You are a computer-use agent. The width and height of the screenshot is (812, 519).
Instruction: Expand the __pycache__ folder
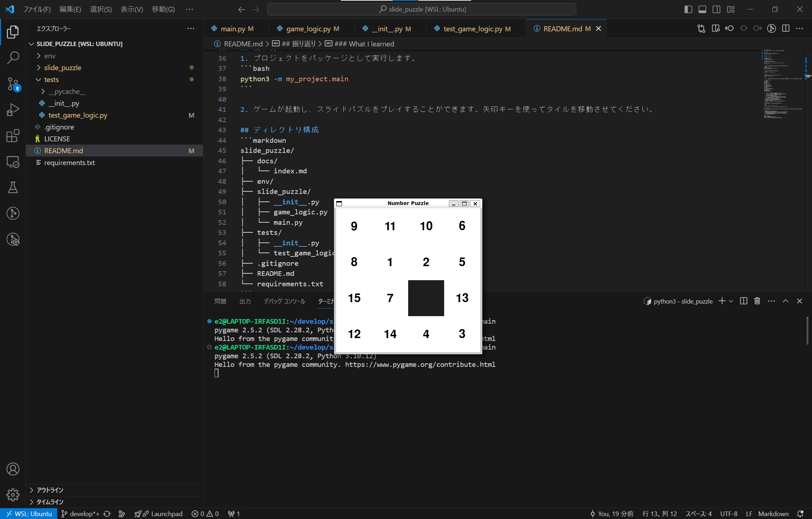[114, 91]
